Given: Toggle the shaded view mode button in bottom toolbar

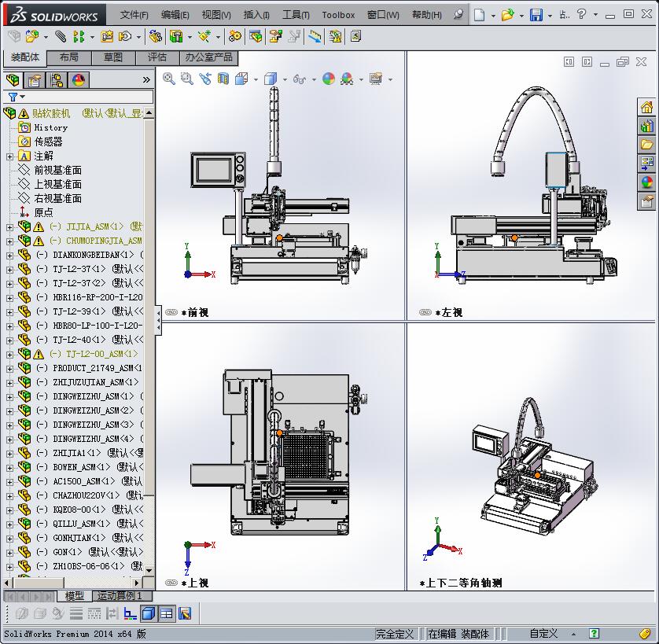Looking at the screenshot, I should (148, 613).
